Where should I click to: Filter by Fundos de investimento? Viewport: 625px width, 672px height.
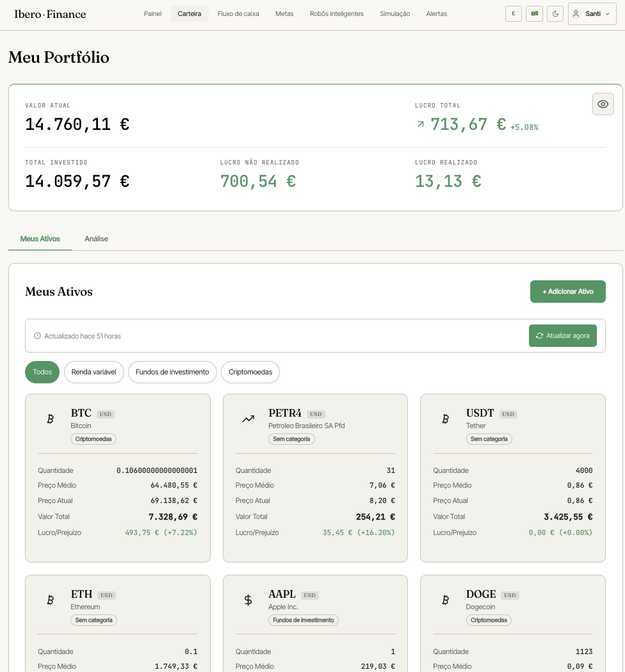172,372
